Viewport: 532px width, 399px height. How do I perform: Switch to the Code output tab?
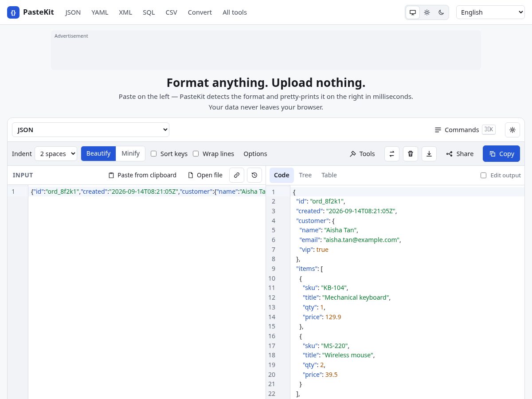282,175
